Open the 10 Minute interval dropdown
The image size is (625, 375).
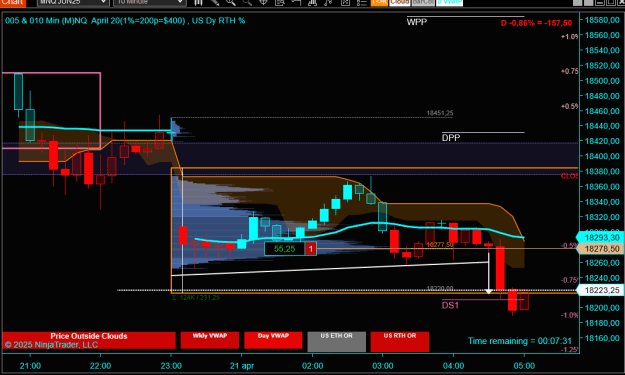pyautogui.click(x=149, y=2)
